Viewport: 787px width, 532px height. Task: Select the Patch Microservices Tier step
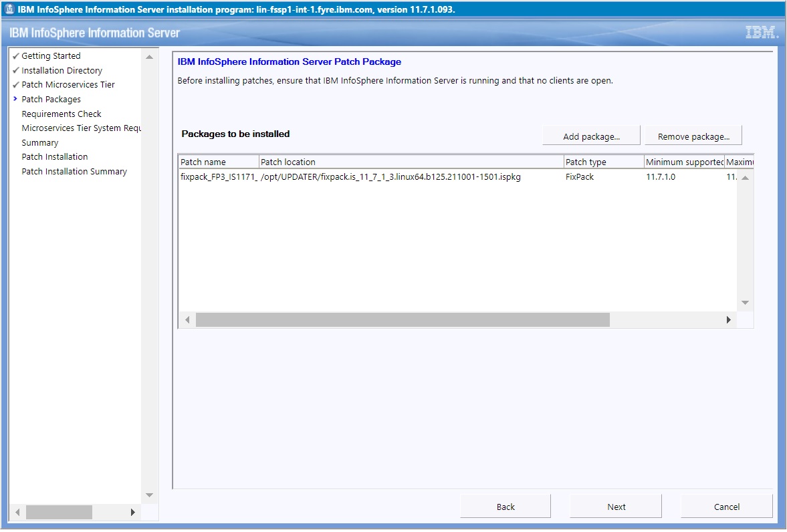(68, 84)
